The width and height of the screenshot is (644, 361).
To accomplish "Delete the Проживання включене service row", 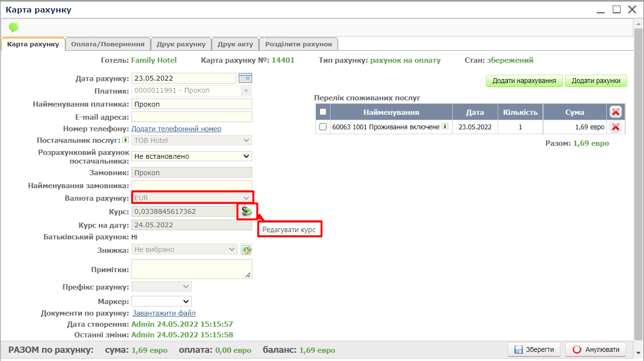I will coord(615,127).
